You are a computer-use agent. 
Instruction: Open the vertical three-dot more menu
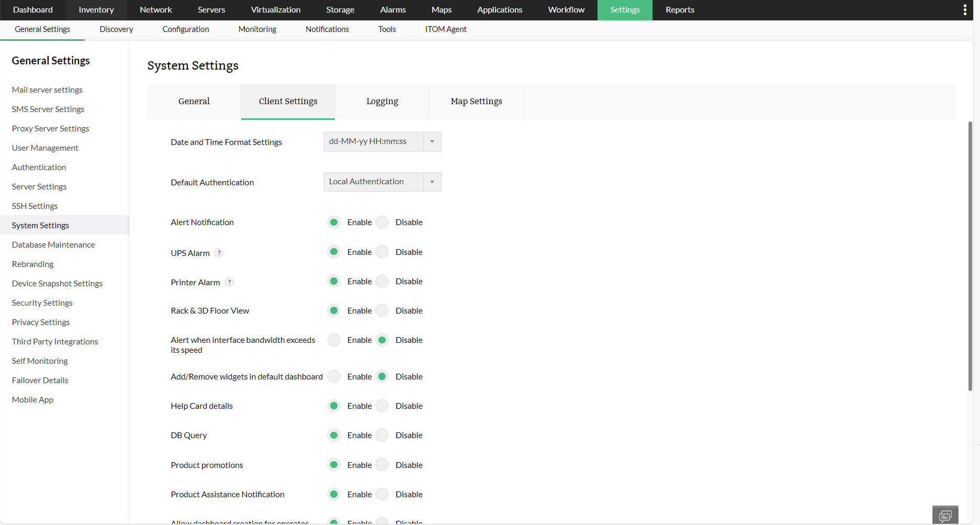coord(965,10)
